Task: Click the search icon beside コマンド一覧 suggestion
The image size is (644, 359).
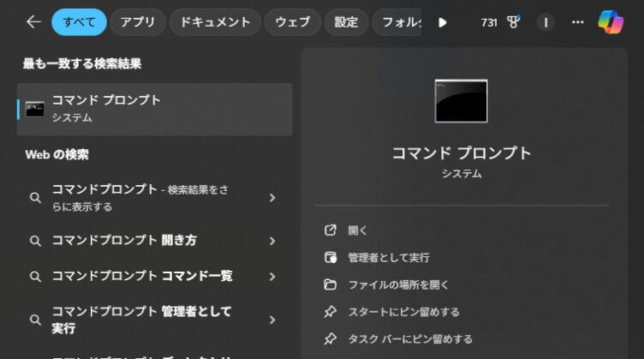Action: pos(35,277)
